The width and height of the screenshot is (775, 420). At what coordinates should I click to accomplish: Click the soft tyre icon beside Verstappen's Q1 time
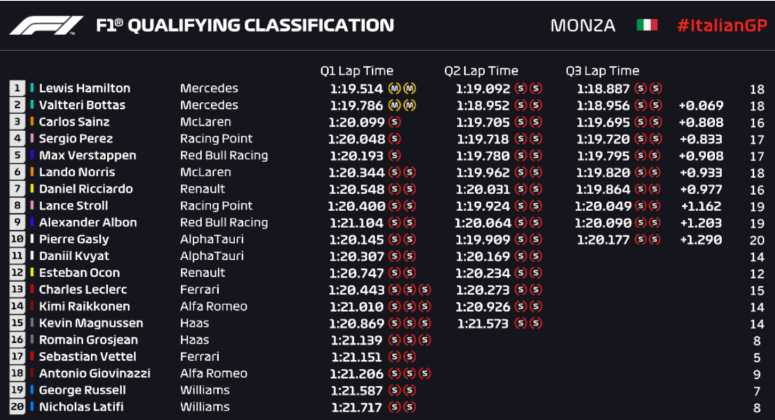[394, 155]
